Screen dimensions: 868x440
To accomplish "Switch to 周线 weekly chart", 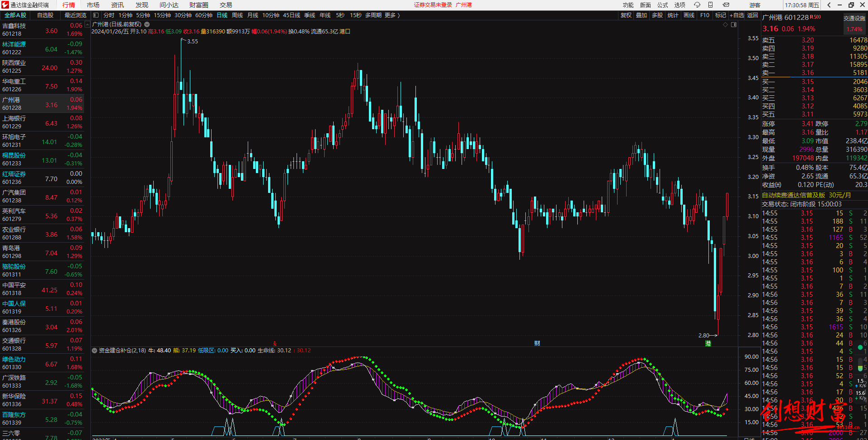I will [x=237, y=15].
